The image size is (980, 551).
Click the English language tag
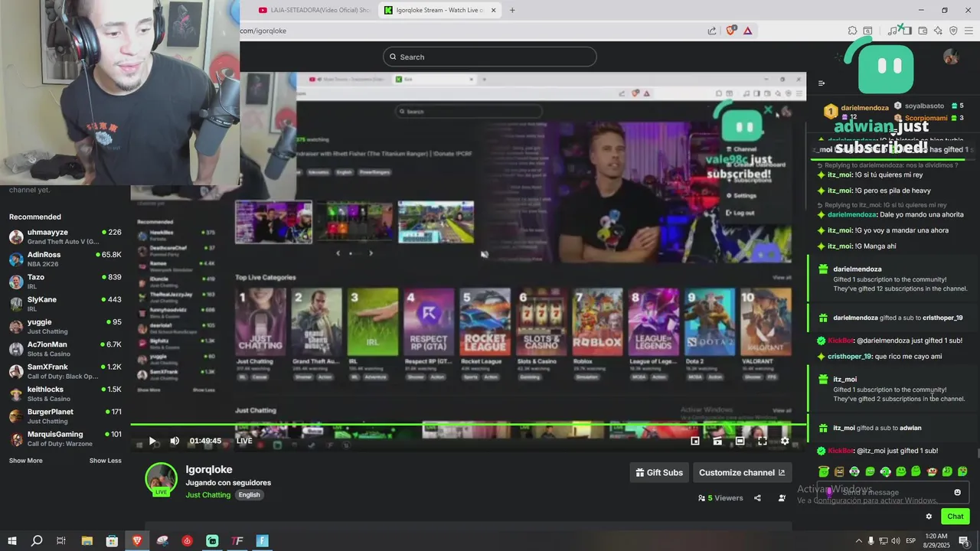point(249,495)
